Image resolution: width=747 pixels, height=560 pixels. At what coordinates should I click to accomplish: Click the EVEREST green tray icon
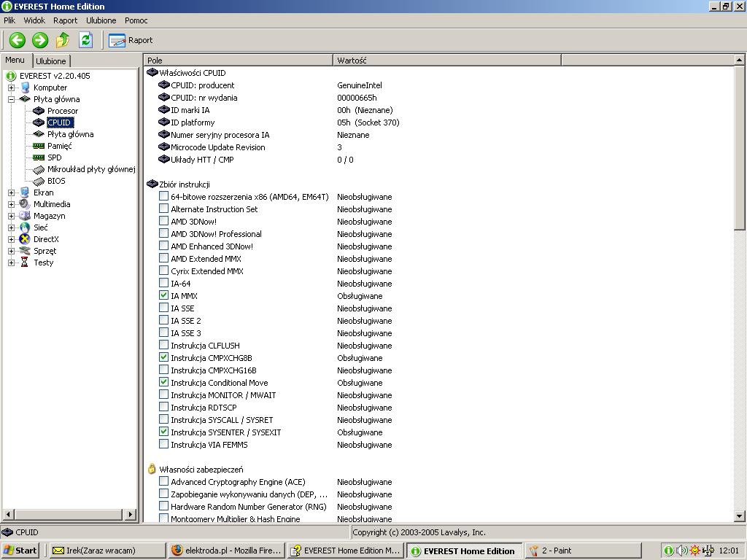pyautogui.click(x=669, y=551)
